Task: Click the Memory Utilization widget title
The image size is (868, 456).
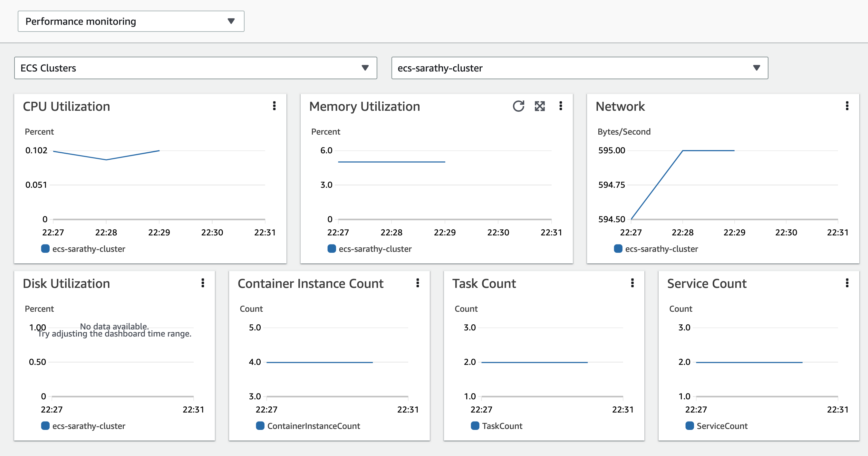Action: (x=365, y=106)
